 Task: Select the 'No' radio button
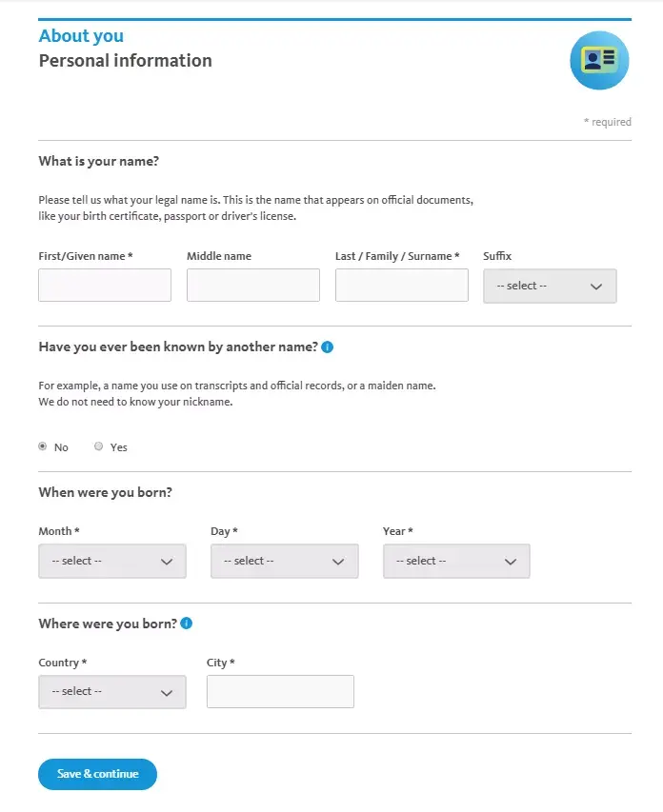[43, 446]
